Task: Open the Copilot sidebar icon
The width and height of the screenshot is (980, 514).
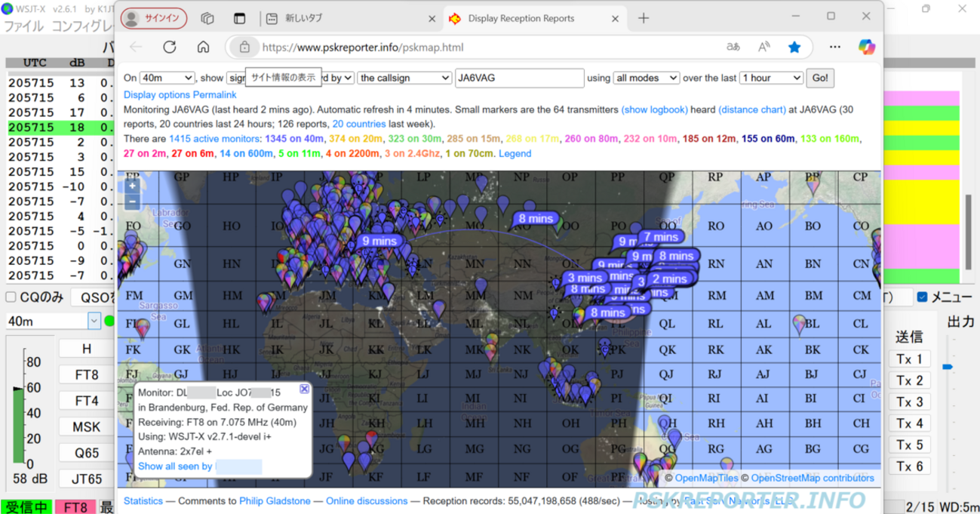Action: 866,47
